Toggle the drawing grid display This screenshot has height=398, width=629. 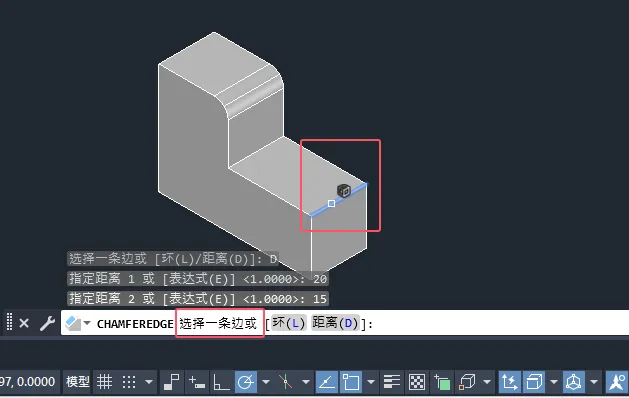pos(104,382)
